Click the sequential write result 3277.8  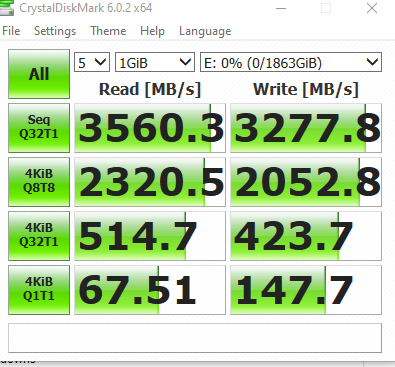pos(306,128)
